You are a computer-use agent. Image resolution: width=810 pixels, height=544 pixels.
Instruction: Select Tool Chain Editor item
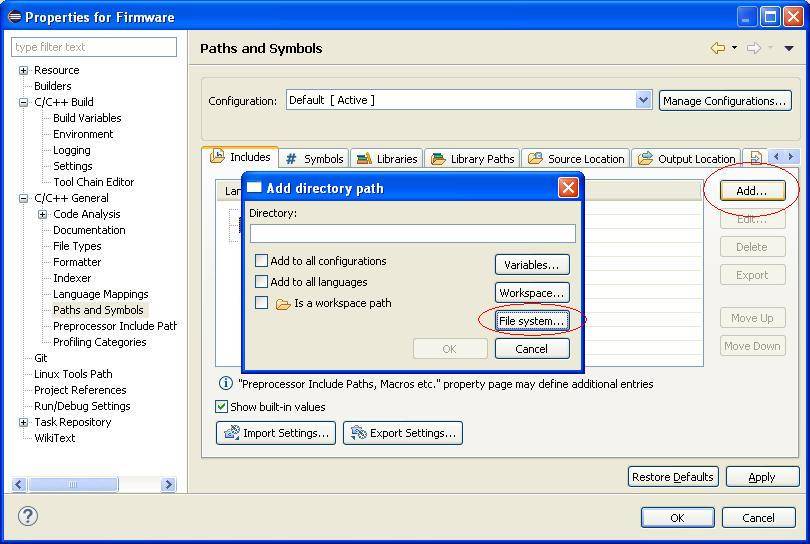(x=94, y=182)
